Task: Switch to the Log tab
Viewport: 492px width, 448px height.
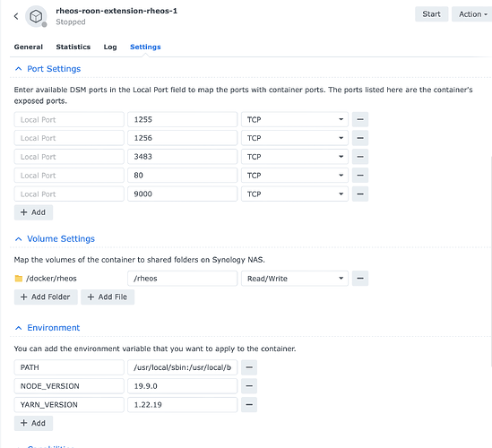Action: [x=110, y=47]
